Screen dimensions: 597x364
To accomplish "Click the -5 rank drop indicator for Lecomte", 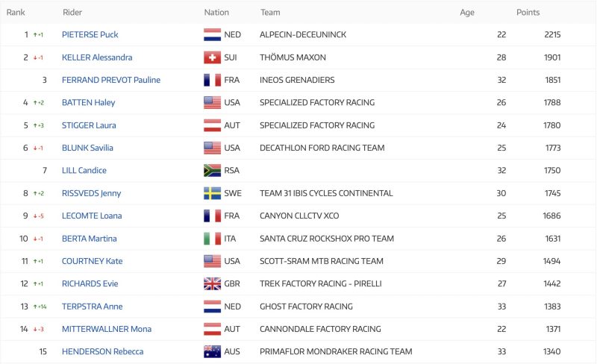I will (39, 216).
